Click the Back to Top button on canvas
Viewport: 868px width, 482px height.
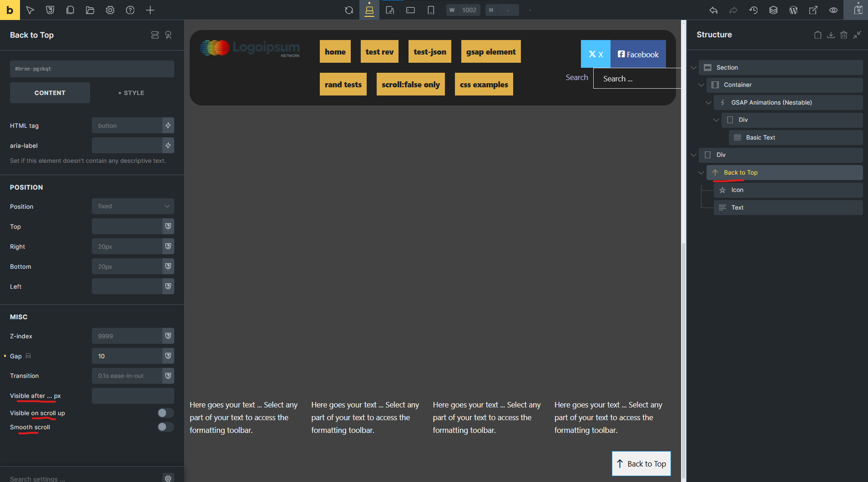pyautogui.click(x=641, y=464)
